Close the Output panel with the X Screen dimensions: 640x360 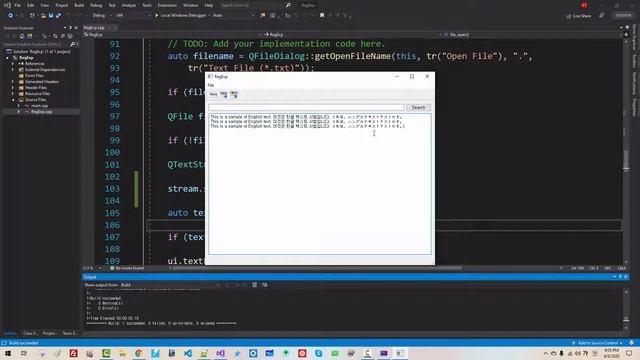coord(626,277)
